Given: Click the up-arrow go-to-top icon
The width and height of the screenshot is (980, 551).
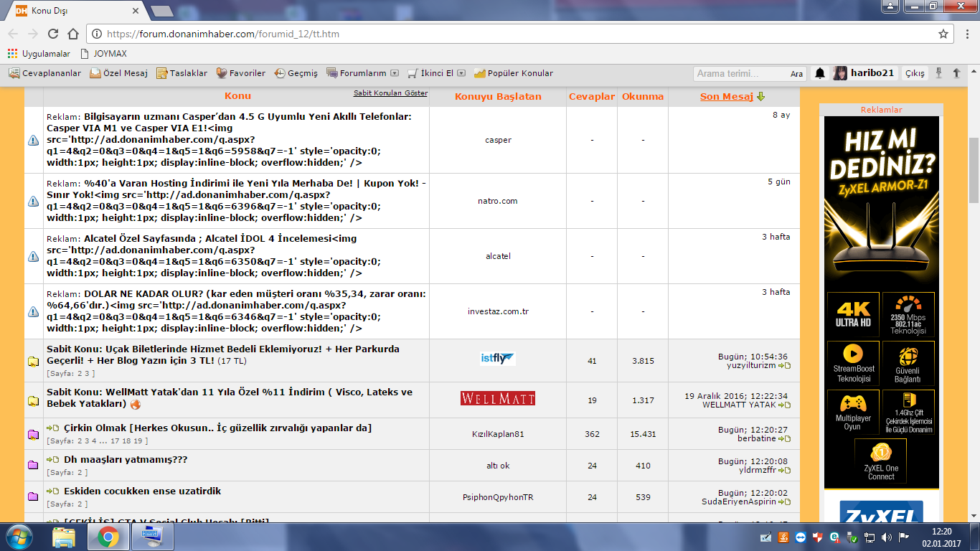Looking at the screenshot, I should (x=956, y=73).
